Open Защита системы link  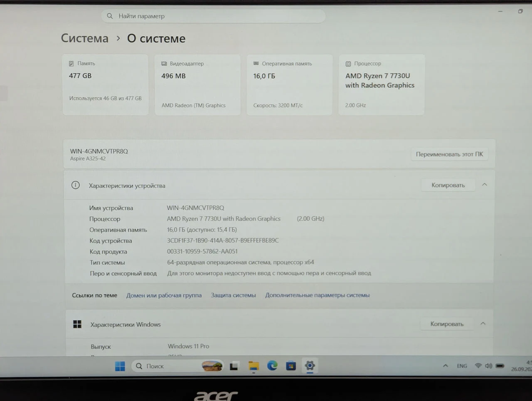coord(233,295)
